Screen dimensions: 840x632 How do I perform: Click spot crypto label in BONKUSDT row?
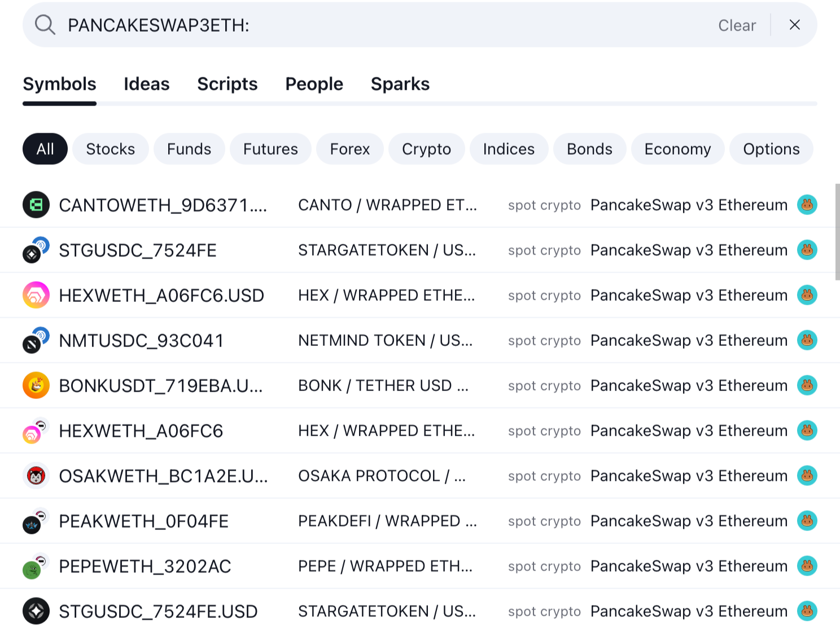(x=544, y=386)
